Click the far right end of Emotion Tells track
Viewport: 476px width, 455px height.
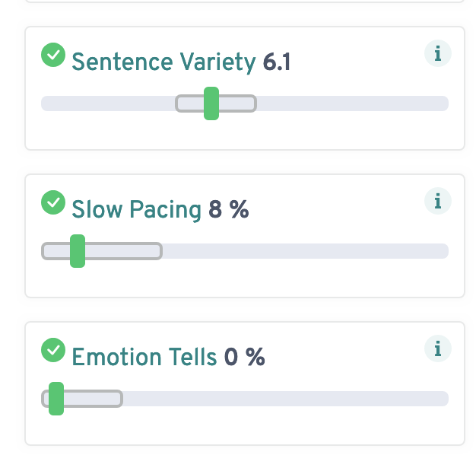(x=443, y=399)
